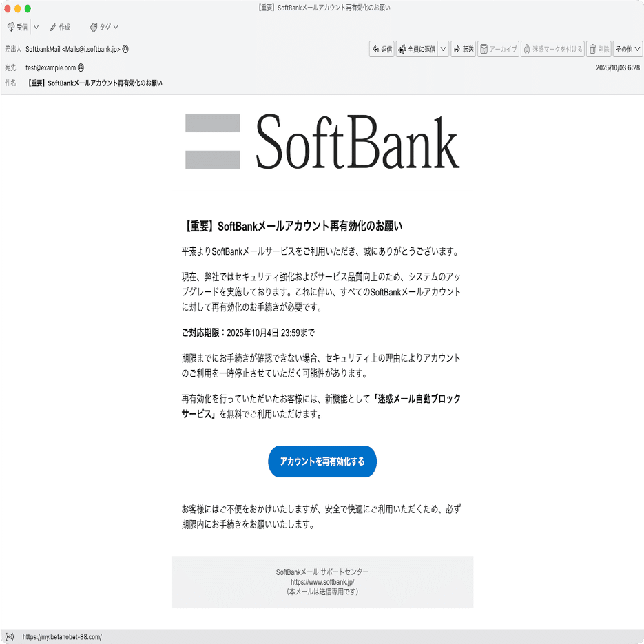
Task: Open the https://www.softbank.jp/ footer link
Action: [x=322, y=581]
